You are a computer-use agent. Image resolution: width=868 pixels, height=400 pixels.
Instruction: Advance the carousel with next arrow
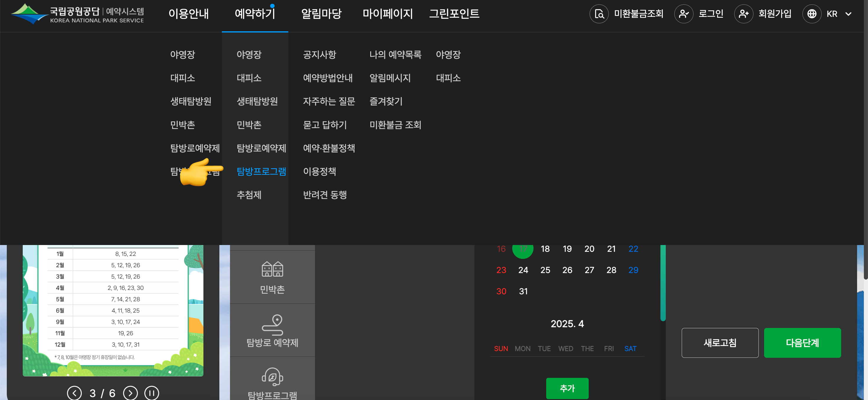point(130,393)
